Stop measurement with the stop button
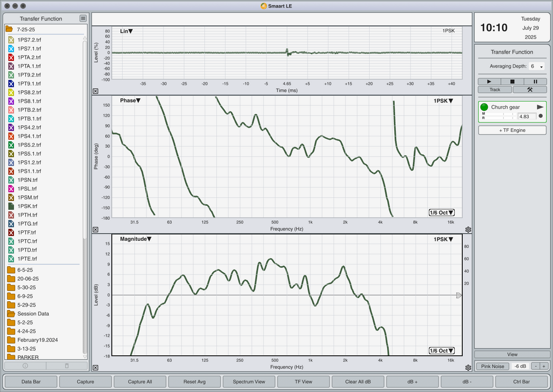Image resolution: width=553 pixels, height=392 pixels. 512,82
